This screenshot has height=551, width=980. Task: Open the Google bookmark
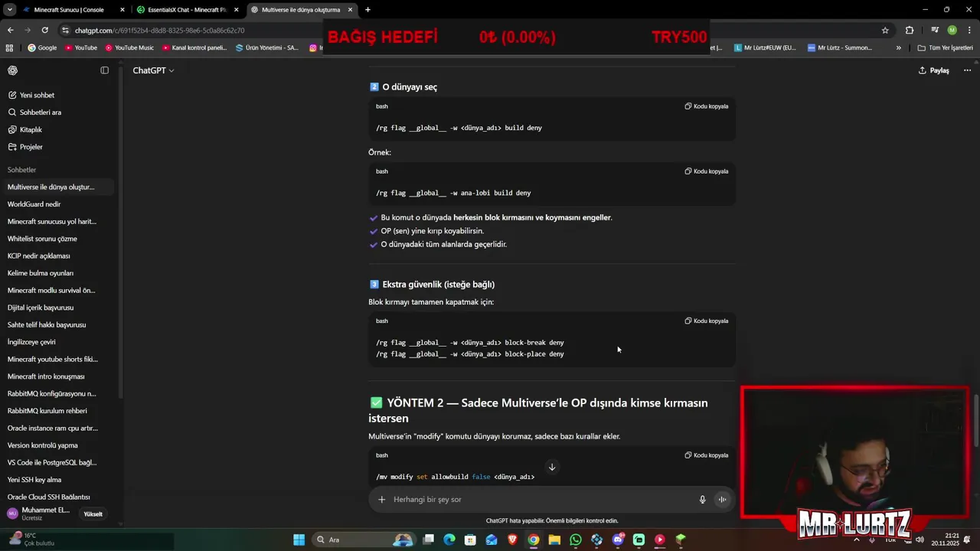point(42,47)
